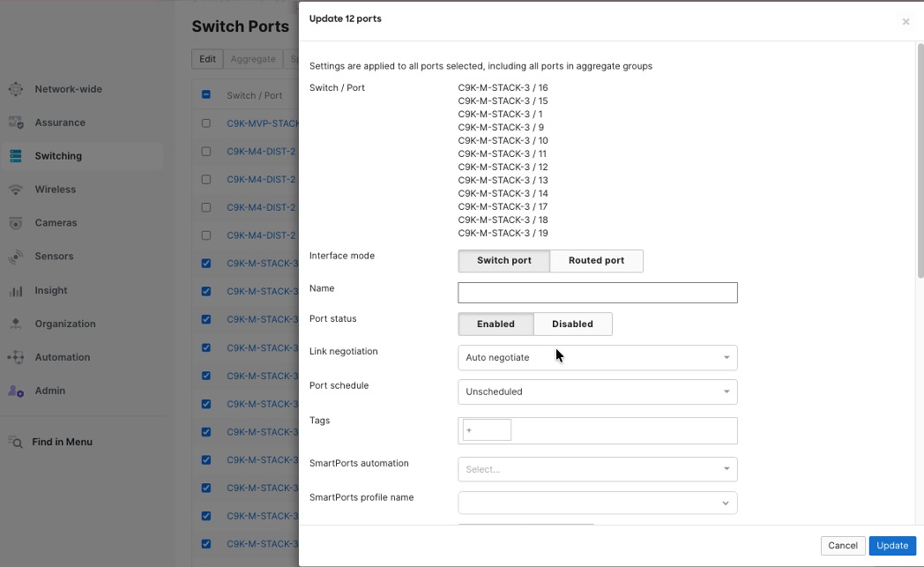Viewport: 924px width, 567px height.
Task: Switch to the Edit tab
Action: [x=206, y=58]
